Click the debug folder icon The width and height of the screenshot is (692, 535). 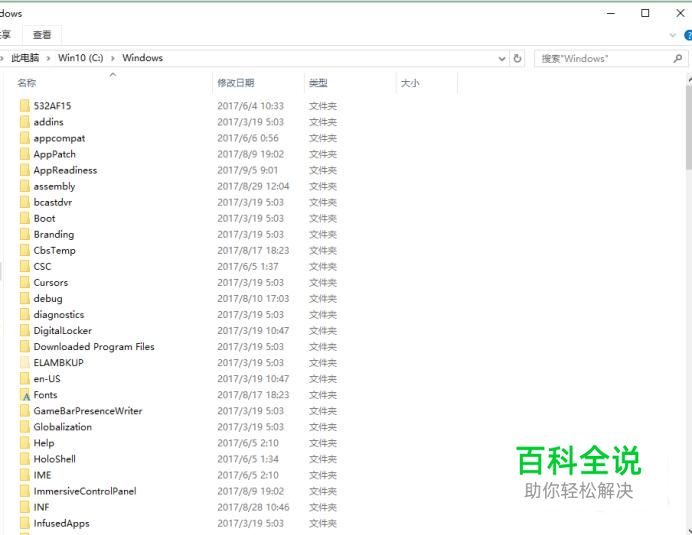[x=25, y=298]
